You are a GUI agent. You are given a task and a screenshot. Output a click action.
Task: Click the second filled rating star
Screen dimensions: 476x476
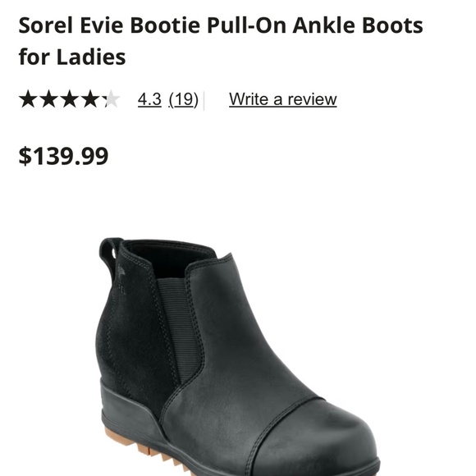[x=49, y=99]
